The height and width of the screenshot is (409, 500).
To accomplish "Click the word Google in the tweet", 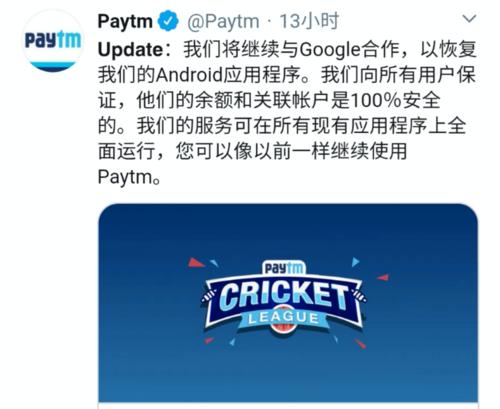I will (330, 50).
